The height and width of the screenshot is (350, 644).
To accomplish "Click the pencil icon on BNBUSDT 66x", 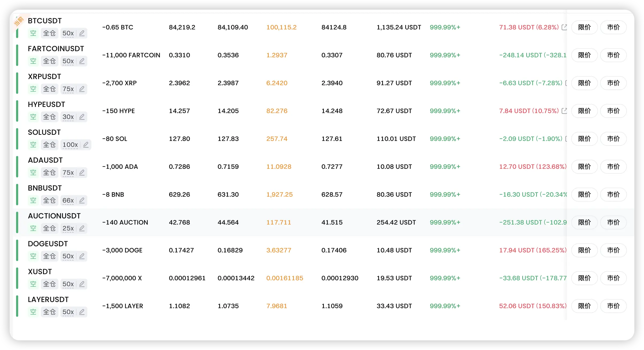I will (x=82, y=200).
